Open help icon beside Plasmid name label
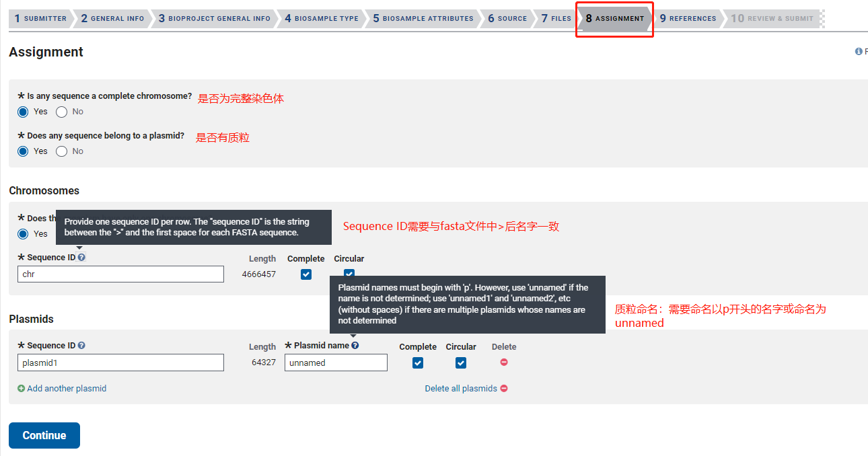 tap(355, 345)
